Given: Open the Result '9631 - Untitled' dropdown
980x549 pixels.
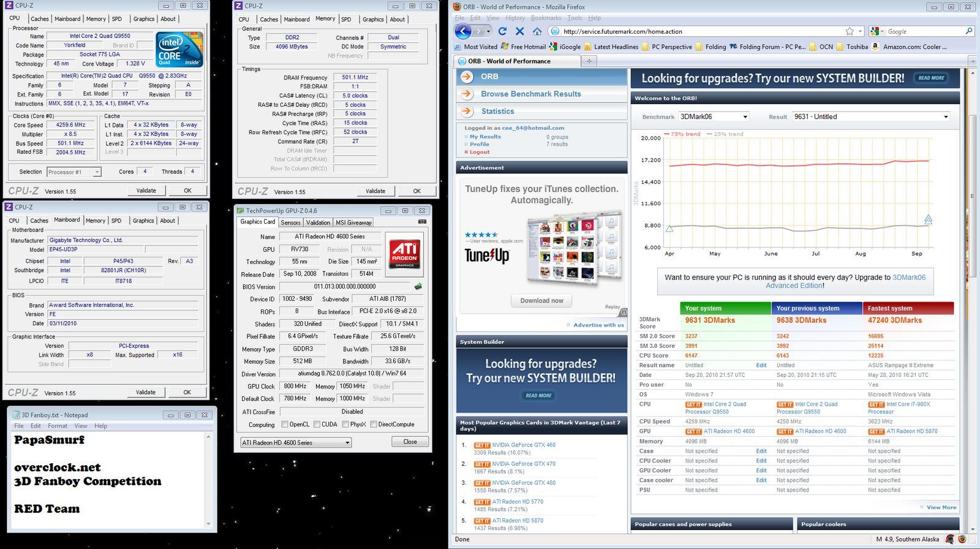Looking at the screenshot, I should 870,116.
